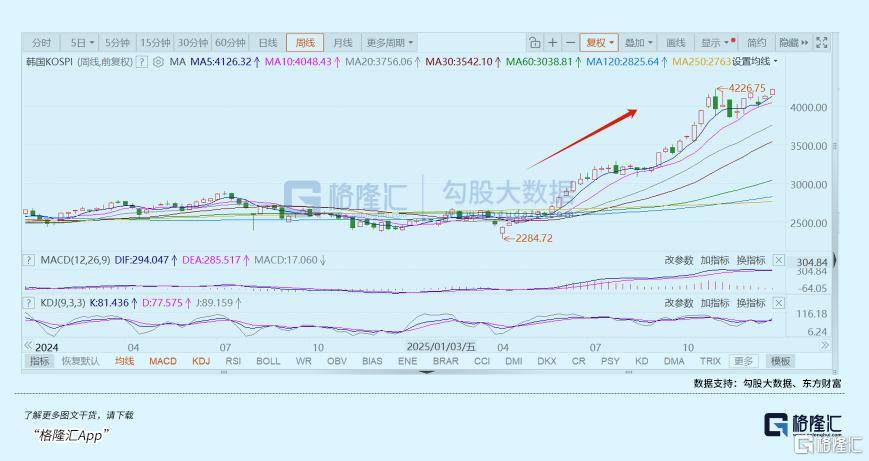The image size is (869, 461).
Task: Click the 指标 button in bottom bar
Action: click(x=39, y=361)
